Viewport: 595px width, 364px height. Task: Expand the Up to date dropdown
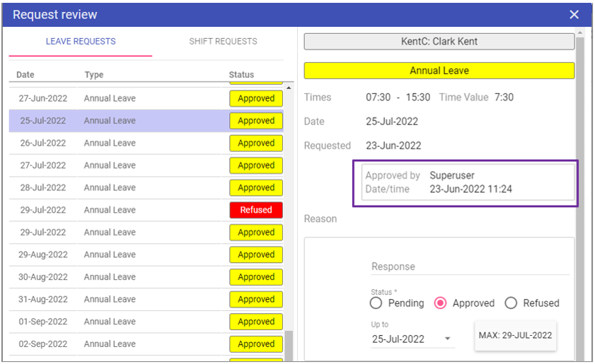pos(448,339)
